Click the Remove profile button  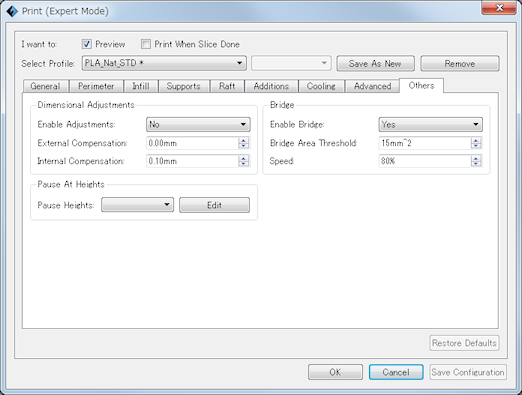click(x=460, y=63)
